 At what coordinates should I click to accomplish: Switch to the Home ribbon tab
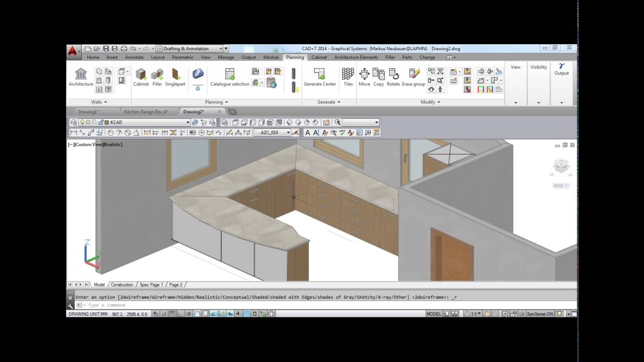click(93, 57)
